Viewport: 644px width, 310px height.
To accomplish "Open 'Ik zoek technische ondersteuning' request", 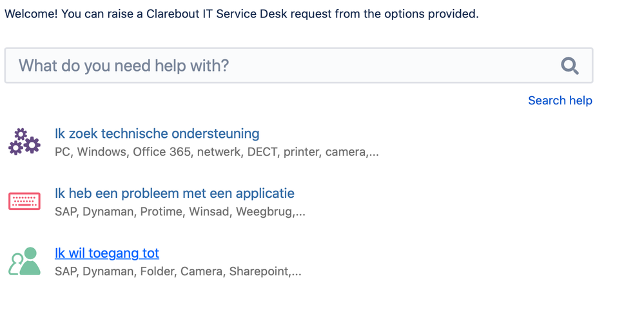I will tap(157, 133).
